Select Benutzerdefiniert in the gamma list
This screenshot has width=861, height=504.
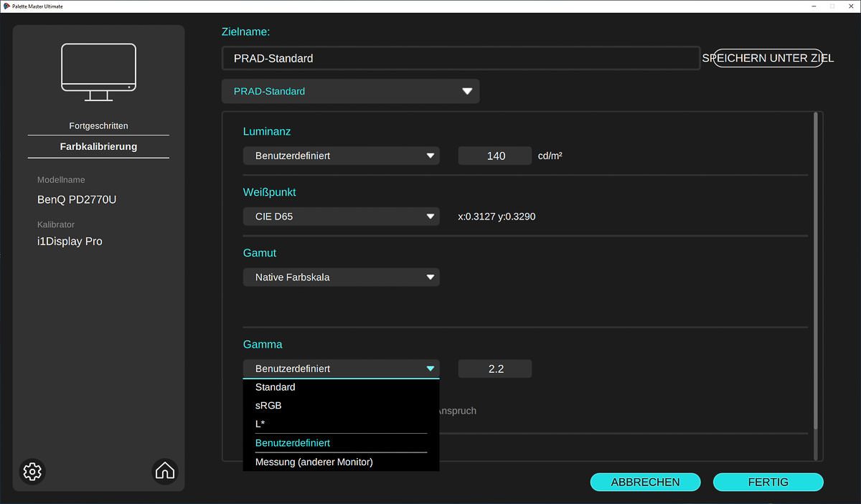[x=293, y=443]
